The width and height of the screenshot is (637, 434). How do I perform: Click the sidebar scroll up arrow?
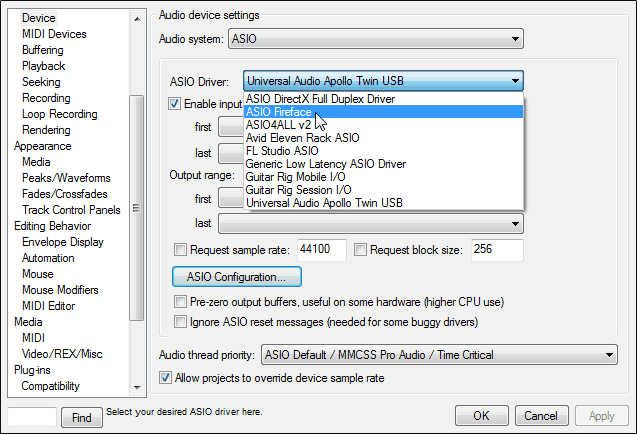click(137, 19)
